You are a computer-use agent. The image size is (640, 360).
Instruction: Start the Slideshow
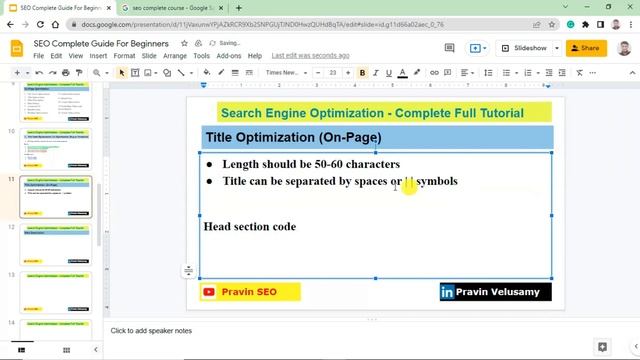(x=524, y=48)
